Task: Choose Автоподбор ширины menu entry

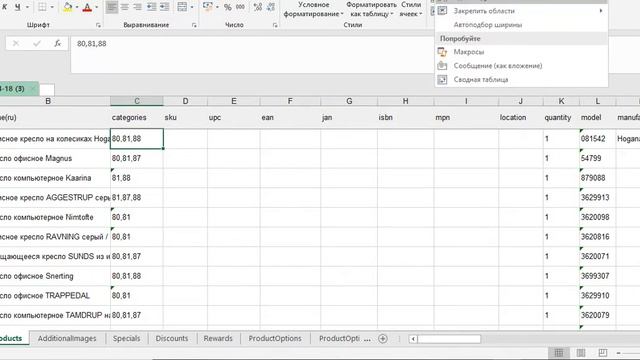Action: (x=521, y=25)
